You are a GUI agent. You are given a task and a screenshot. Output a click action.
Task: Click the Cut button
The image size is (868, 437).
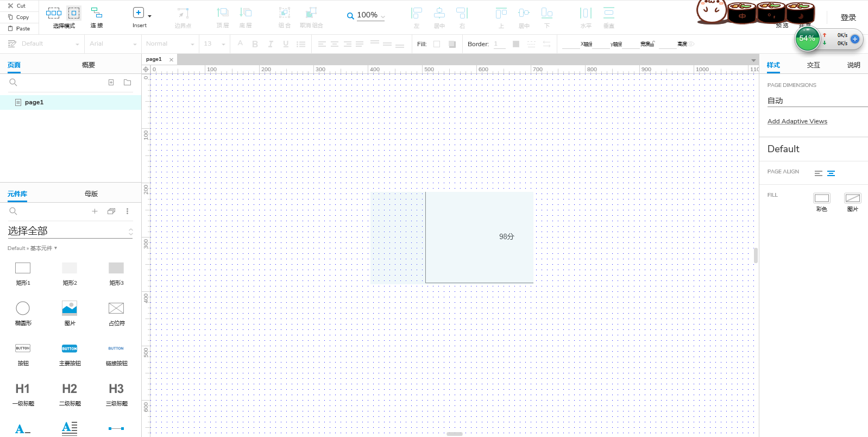(x=17, y=5)
